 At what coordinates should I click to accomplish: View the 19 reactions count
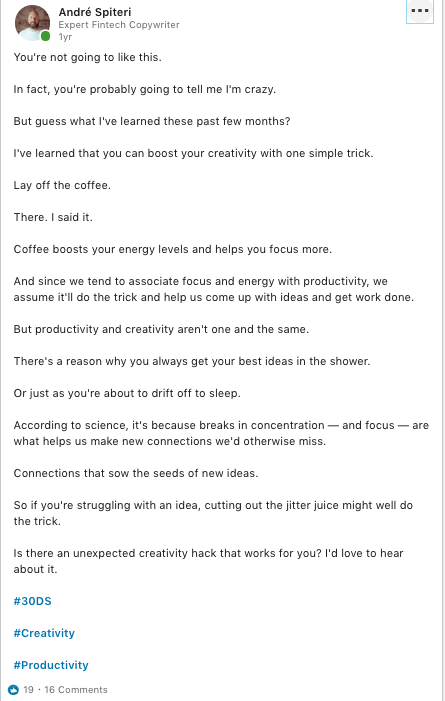(28, 690)
